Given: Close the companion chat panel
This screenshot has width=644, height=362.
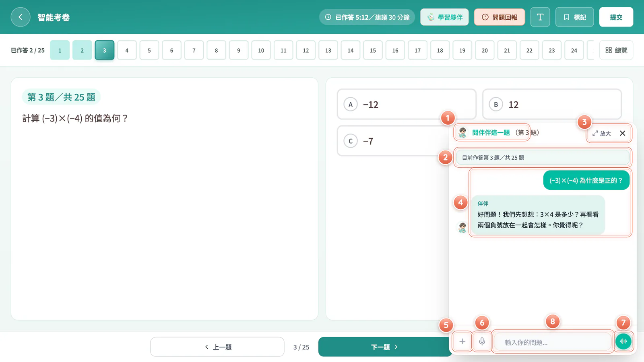Looking at the screenshot, I should click(x=623, y=133).
